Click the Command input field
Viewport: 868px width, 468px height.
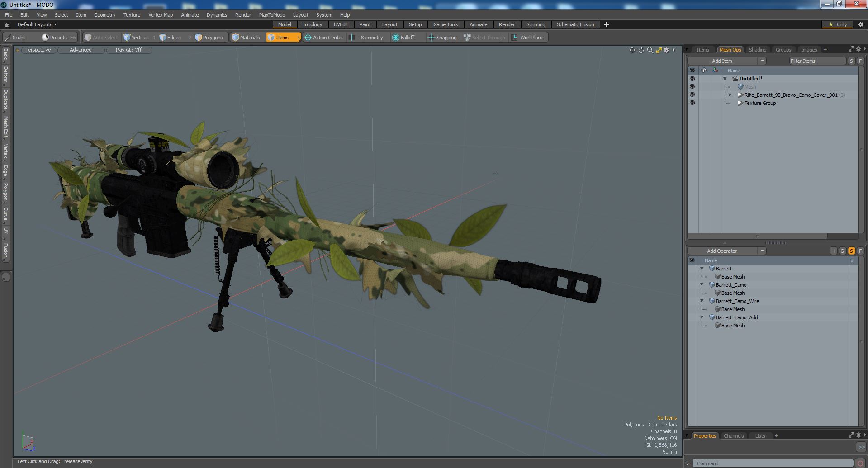point(773,463)
